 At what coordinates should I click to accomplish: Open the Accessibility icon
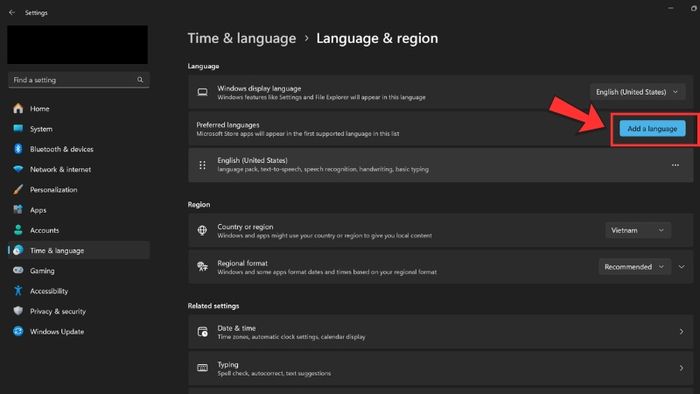[x=18, y=291]
